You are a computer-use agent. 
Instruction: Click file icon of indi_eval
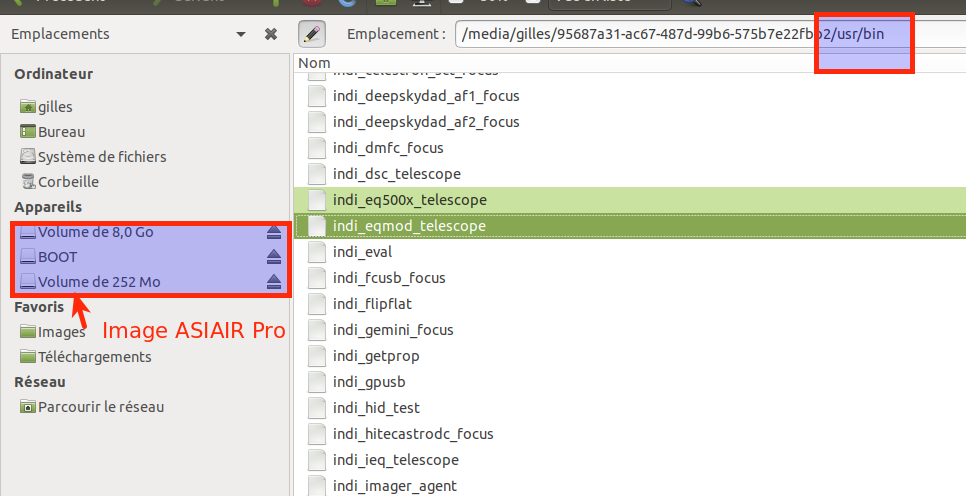tap(317, 252)
